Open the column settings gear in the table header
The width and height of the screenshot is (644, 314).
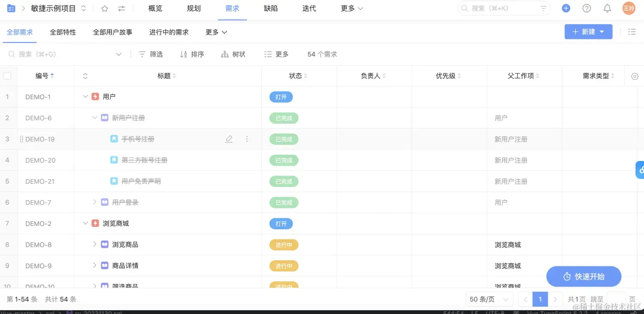(635, 76)
